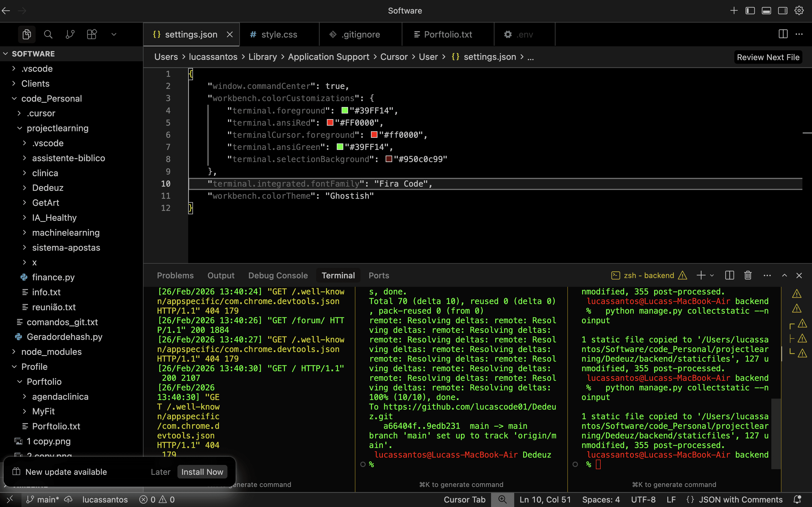Open the Source Control view icon
812x507 pixels.
click(x=70, y=34)
